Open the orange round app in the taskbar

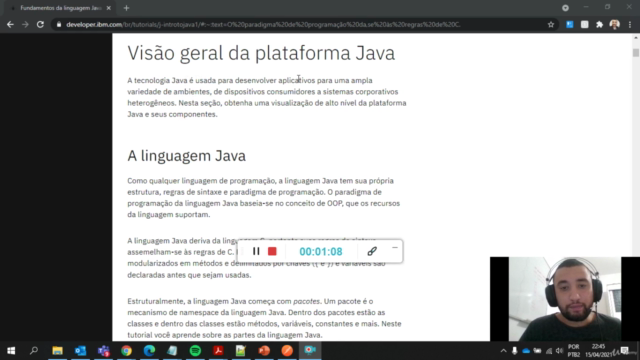[x=287, y=351]
